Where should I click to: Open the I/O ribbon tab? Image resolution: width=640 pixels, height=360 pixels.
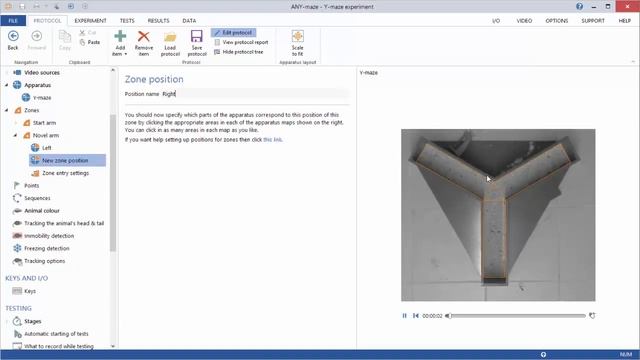tap(496, 20)
